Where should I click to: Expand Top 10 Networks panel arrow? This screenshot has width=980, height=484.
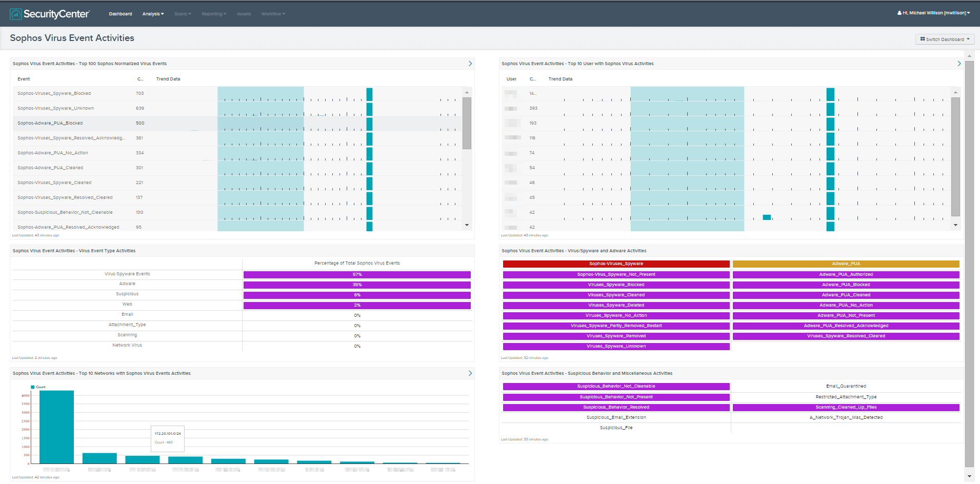(470, 373)
